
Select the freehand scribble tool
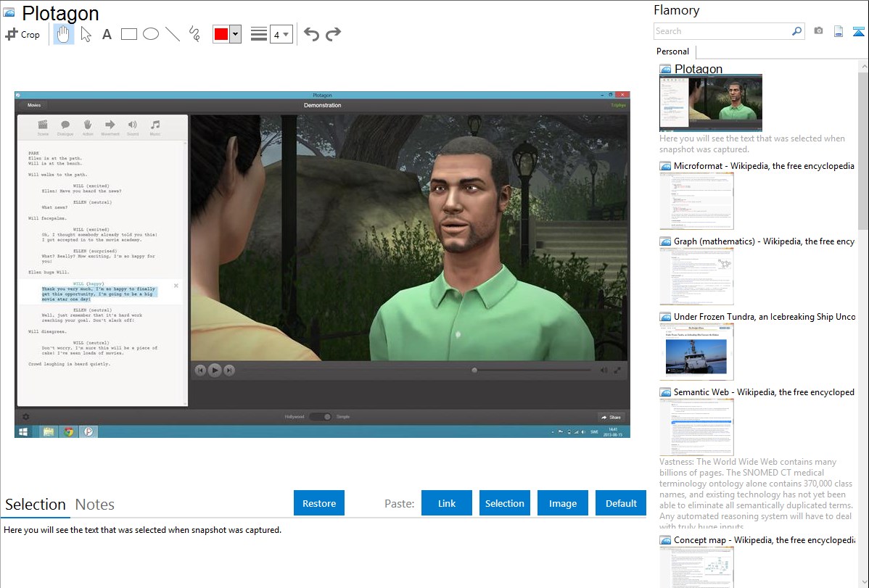coord(194,34)
